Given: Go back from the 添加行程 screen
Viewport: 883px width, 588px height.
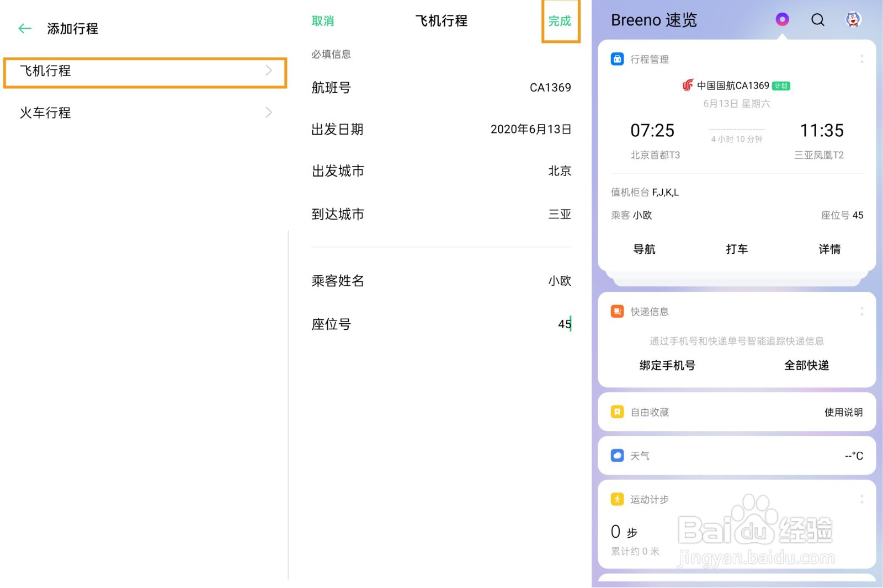Looking at the screenshot, I should [x=25, y=29].
